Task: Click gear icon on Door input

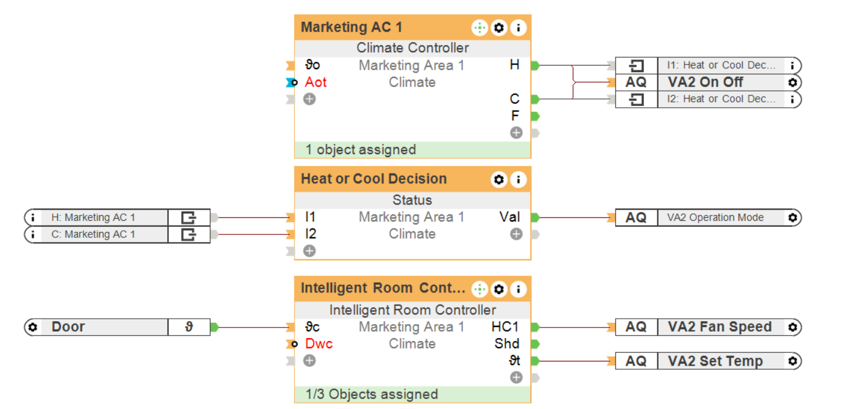Action: (x=33, y=327)
